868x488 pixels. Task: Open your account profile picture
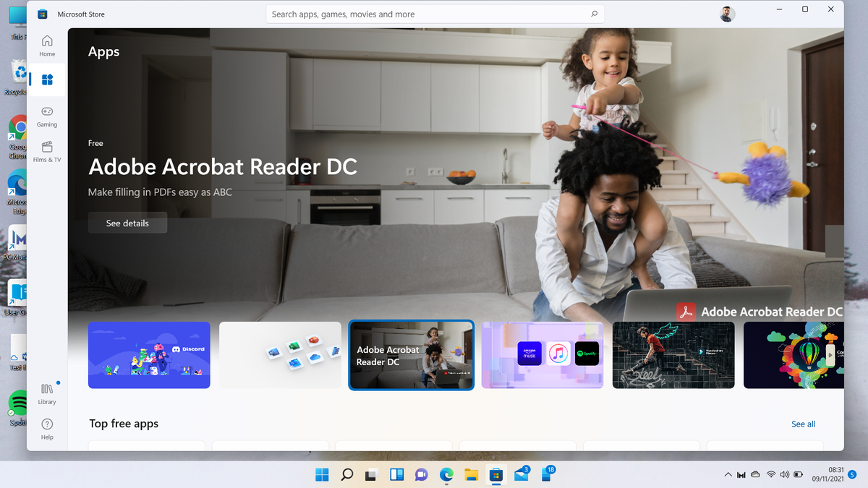click(x=727, y=13)
